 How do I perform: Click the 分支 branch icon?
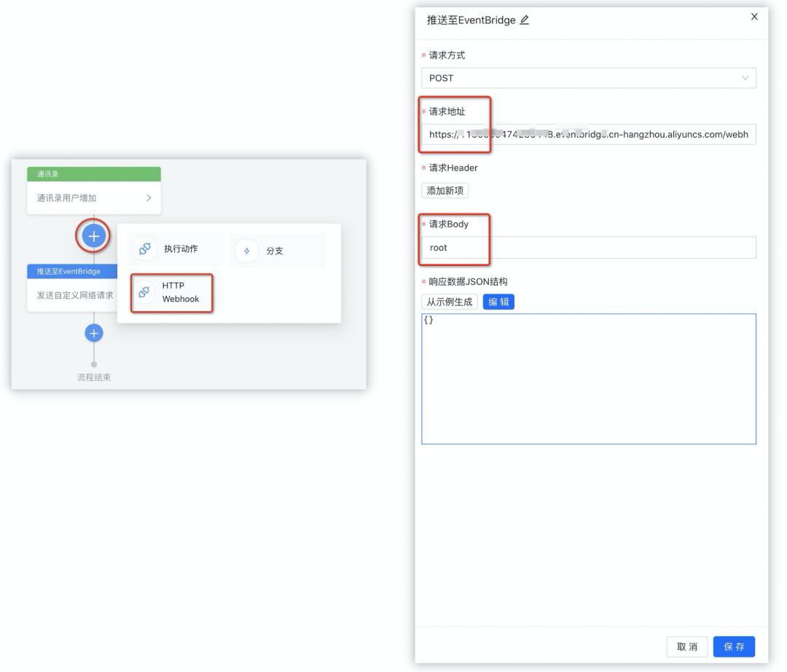[x=246, y=251]
